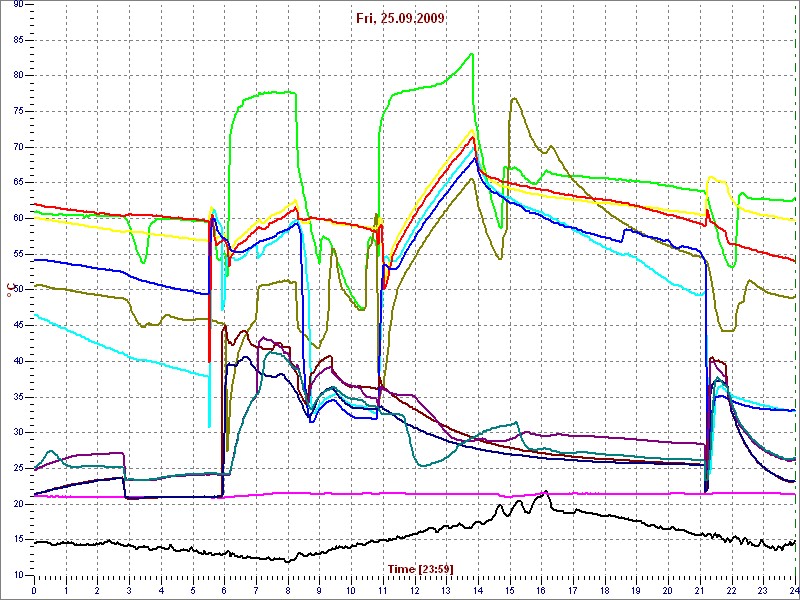Click hour 16 on the time axis
800x600 pixels.
point(541,589)
